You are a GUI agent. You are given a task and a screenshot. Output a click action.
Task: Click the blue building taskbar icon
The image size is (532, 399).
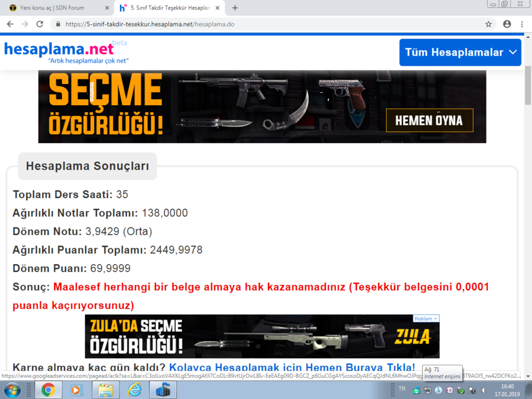point(163,390)
